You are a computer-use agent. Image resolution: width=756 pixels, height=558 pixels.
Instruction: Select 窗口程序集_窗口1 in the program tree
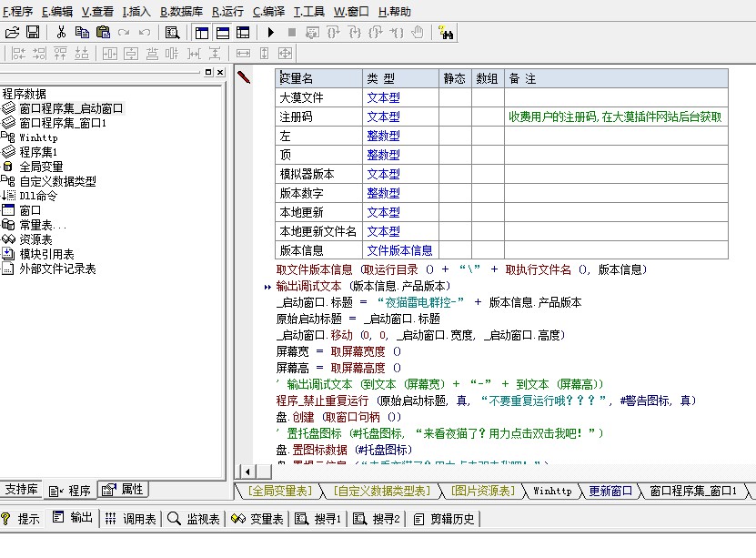point(63,123)
